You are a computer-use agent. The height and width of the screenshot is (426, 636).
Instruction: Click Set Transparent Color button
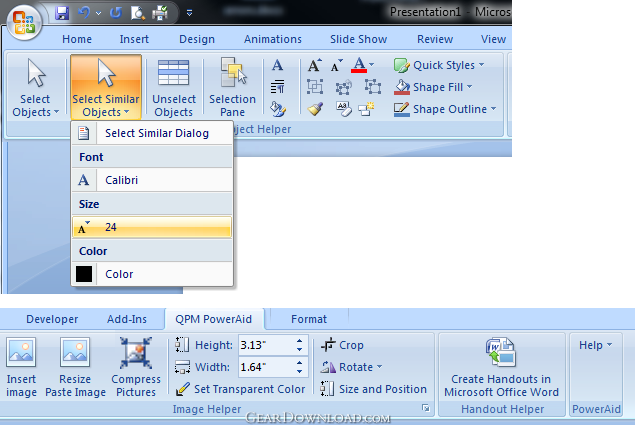point(240,389)
